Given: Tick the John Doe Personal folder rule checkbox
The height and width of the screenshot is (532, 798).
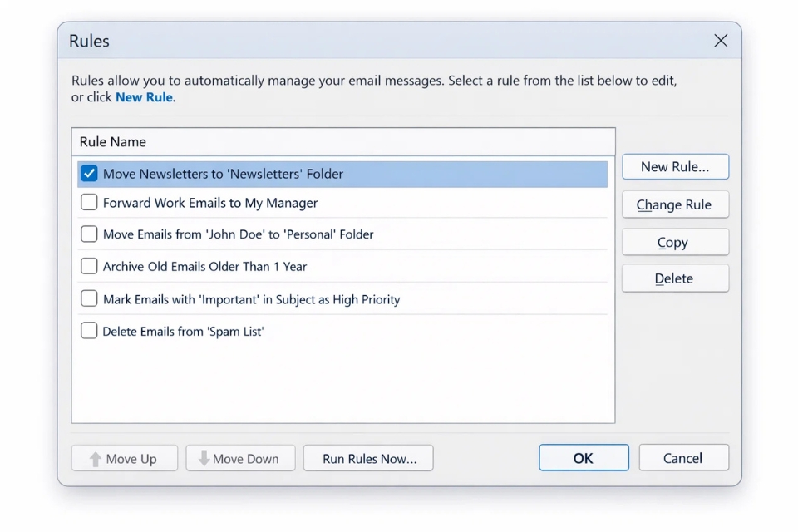Looking at the screenshot, I should pyautogui.click(x=89, y=234).
